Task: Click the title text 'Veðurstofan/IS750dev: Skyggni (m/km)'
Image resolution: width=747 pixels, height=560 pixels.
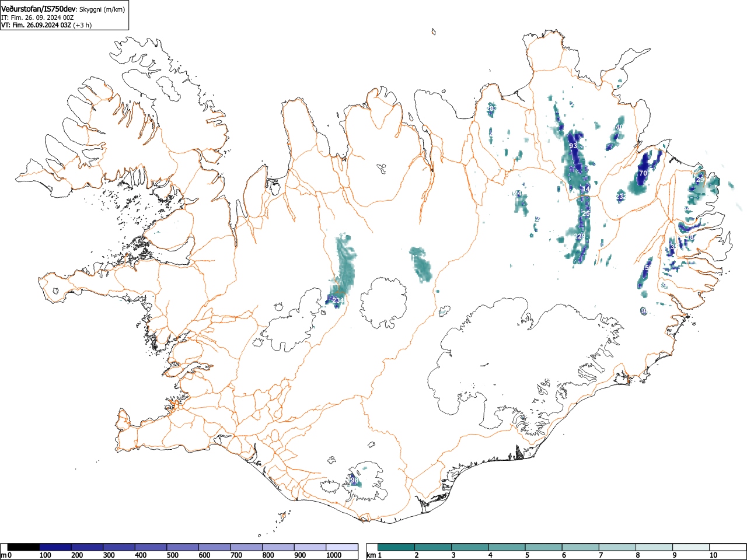Action: (x=63, y=9)
